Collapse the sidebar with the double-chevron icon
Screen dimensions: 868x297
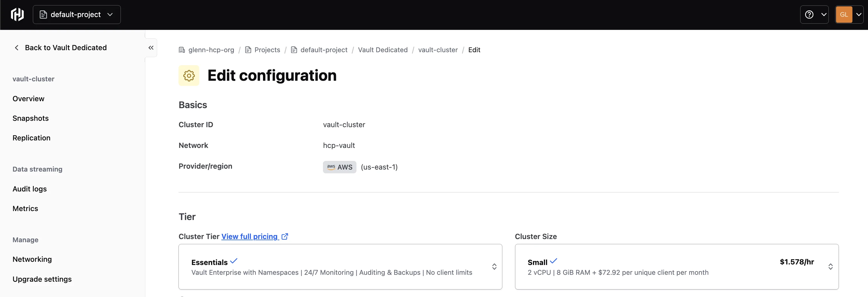151,48
